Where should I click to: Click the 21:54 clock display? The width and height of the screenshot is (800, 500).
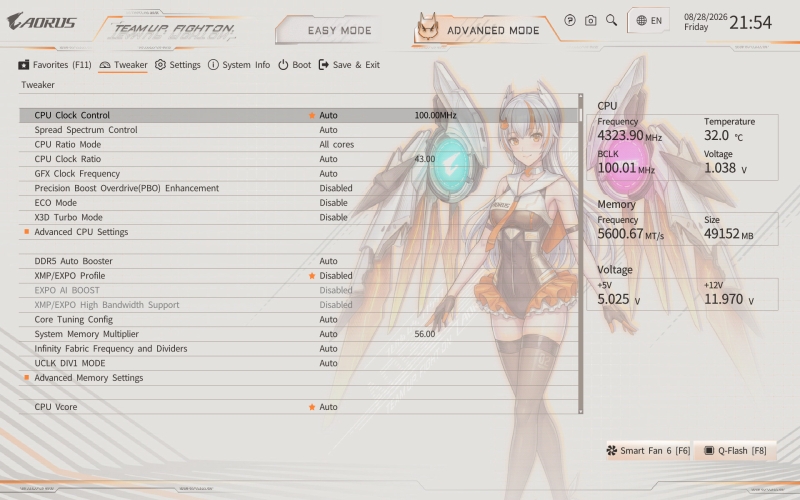pyautogui.click(x=750, y=22)
